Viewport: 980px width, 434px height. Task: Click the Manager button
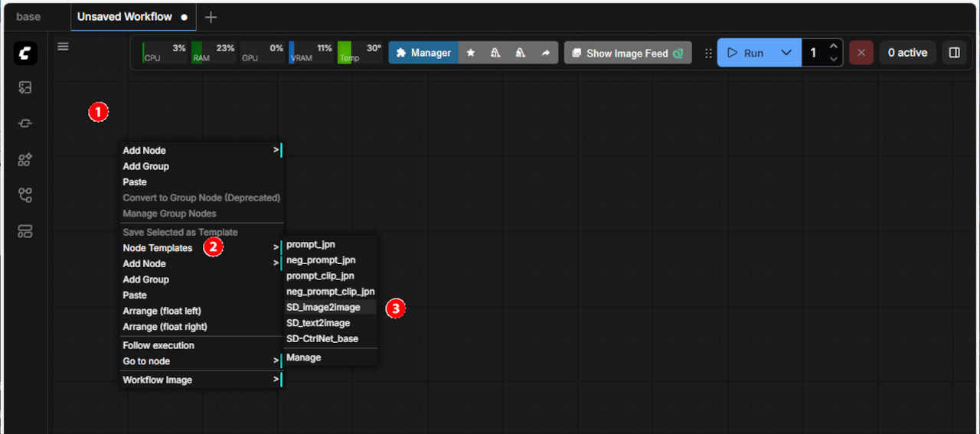point(423,53)
